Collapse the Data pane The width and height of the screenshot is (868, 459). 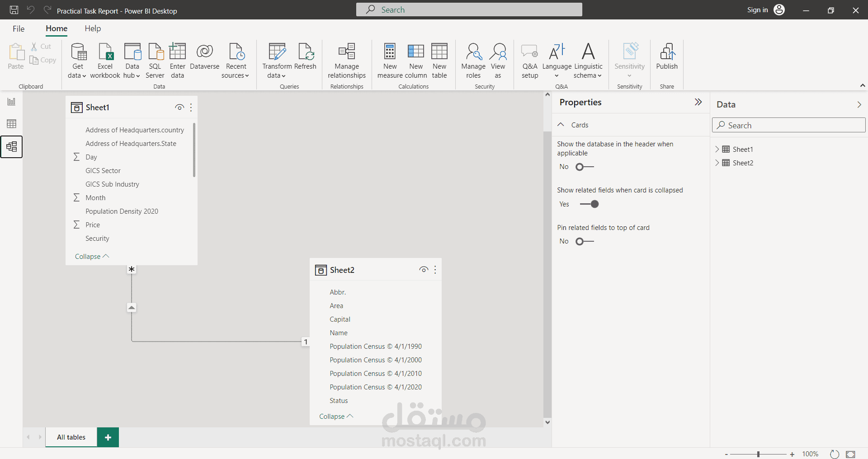[859, 104]
